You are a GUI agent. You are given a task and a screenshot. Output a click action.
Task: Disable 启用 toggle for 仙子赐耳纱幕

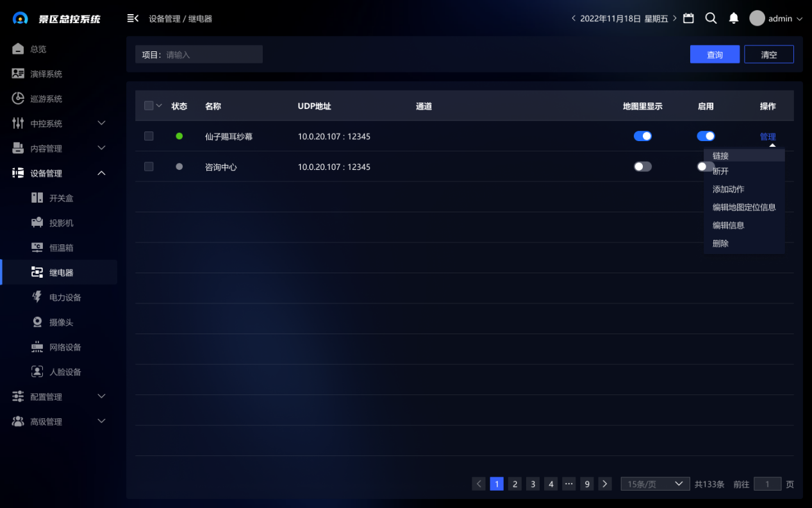706,136
